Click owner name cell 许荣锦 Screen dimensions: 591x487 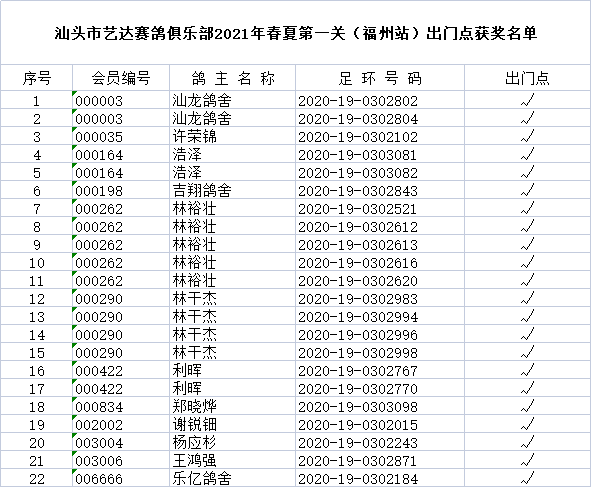pos(233,136)
